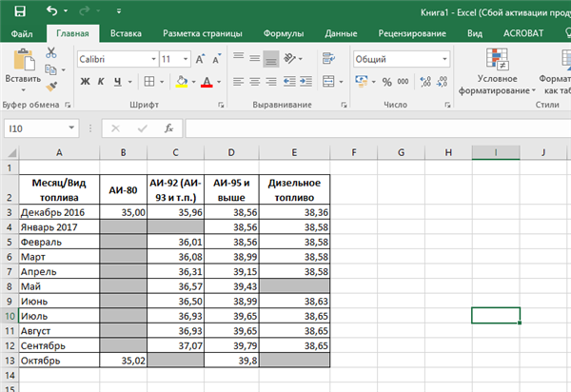Open underline style dropdown arrow
The width and height of the screenshot is (571, 392).
coord(130,82)
